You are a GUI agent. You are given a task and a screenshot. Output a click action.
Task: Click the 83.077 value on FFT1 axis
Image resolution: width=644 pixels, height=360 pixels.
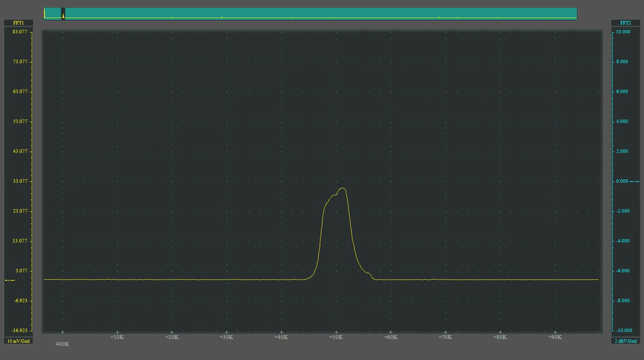point(20,32)
